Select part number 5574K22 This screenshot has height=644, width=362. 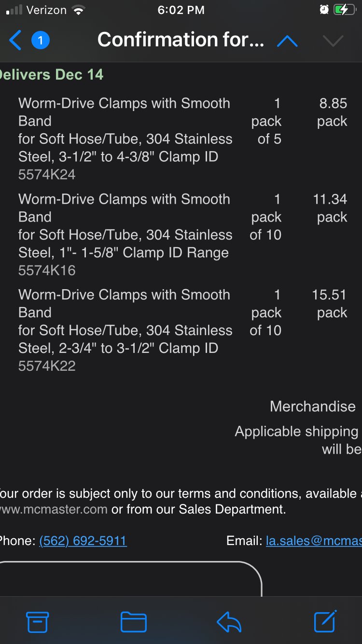pos(47,366)
